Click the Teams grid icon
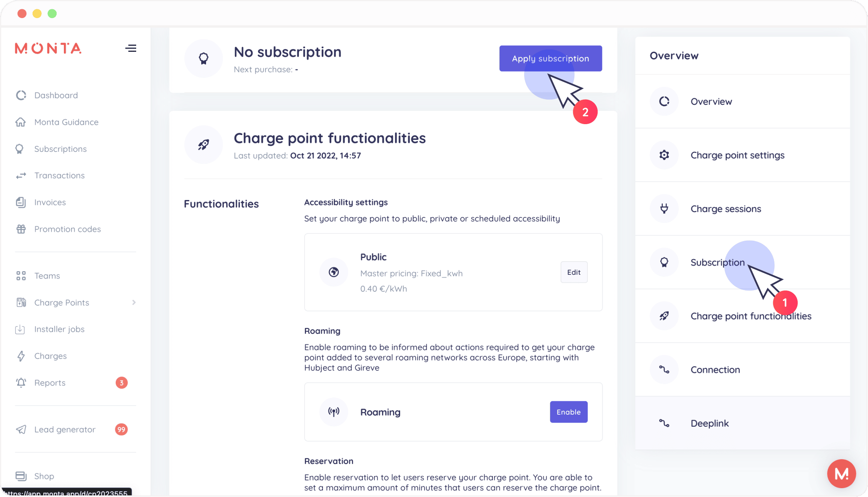This screenshot has height=497, width=868. click(x=21, y=276)
